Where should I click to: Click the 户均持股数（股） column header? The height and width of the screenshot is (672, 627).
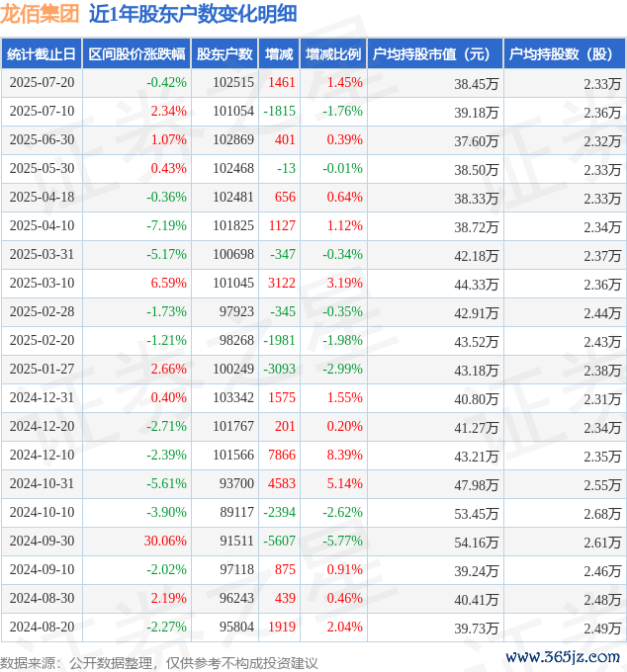click(x=564, y=54)
